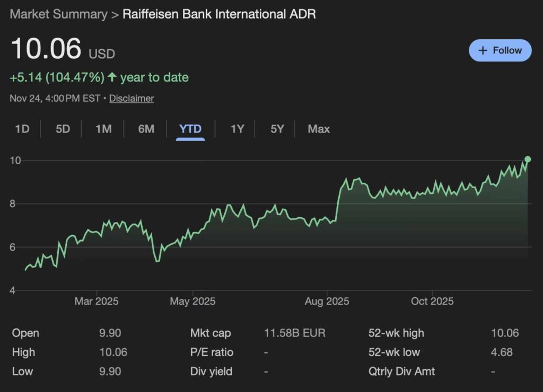
Task: Click the green dot at chart end
Action: (528, 159)
